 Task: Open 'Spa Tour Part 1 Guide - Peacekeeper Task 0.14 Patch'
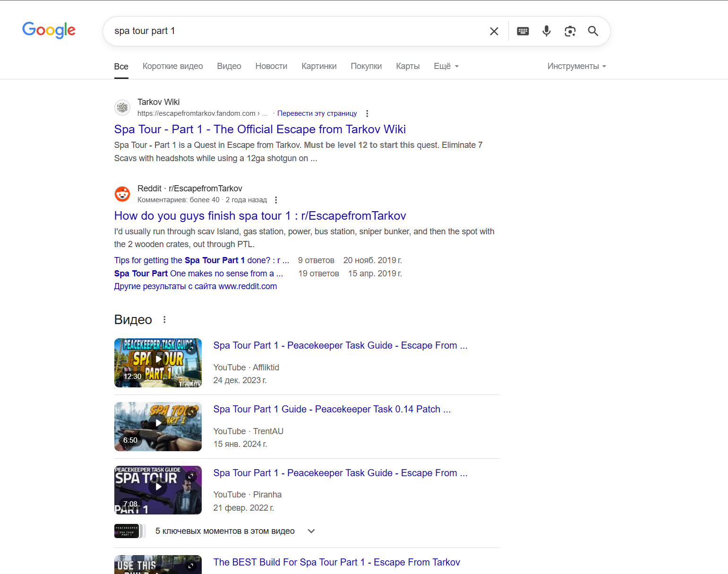[332, 409]
